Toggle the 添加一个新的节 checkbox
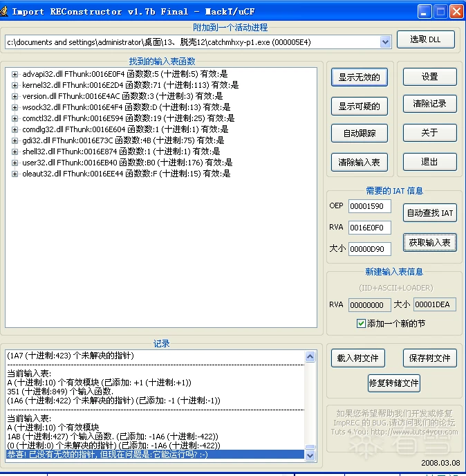Image resolution: width=466 pixels, height=476 pixels. [361, 323]
